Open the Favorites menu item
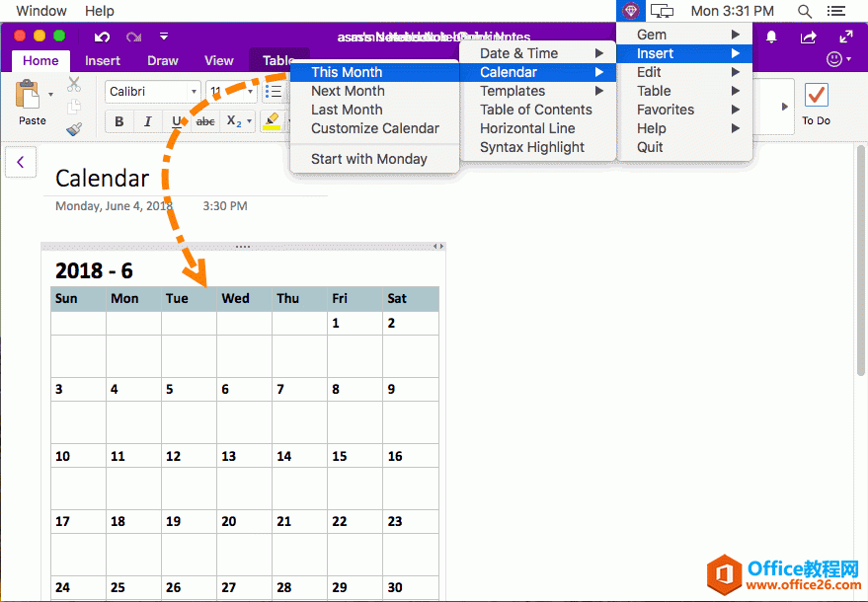Viewport: 868px width, 602px height. (667, 110)
